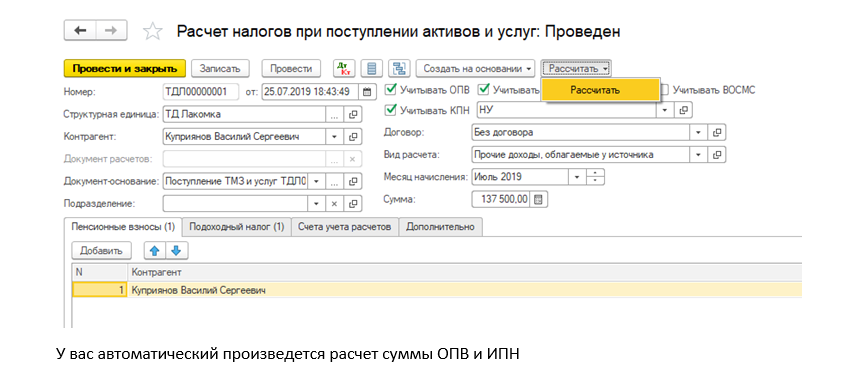Screen dimensions: 850x373
Task: Switch to Счета учета расчетов tab
Action: (345, 227)
